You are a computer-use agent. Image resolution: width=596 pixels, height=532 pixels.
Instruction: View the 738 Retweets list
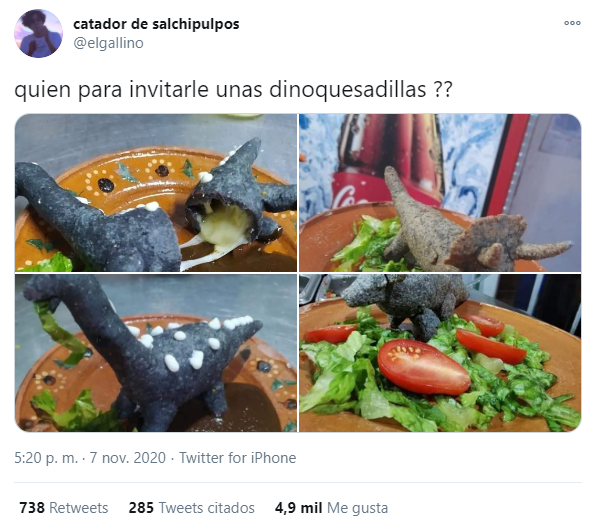tap(63, 508)
